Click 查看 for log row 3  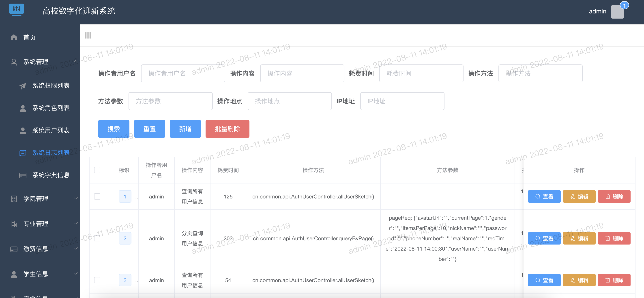(x=544, y=280)
